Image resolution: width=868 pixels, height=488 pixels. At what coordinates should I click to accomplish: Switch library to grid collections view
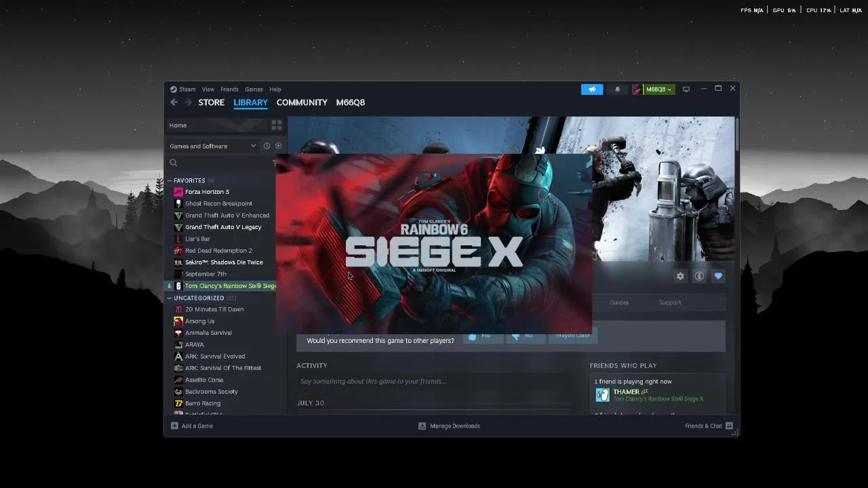click(x=277, y=125)
